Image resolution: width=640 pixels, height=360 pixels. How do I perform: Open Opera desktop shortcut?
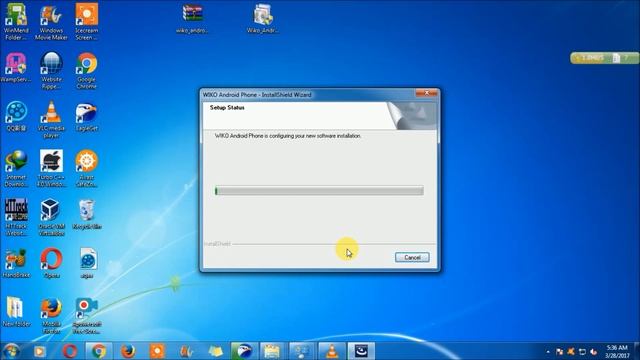51,264
